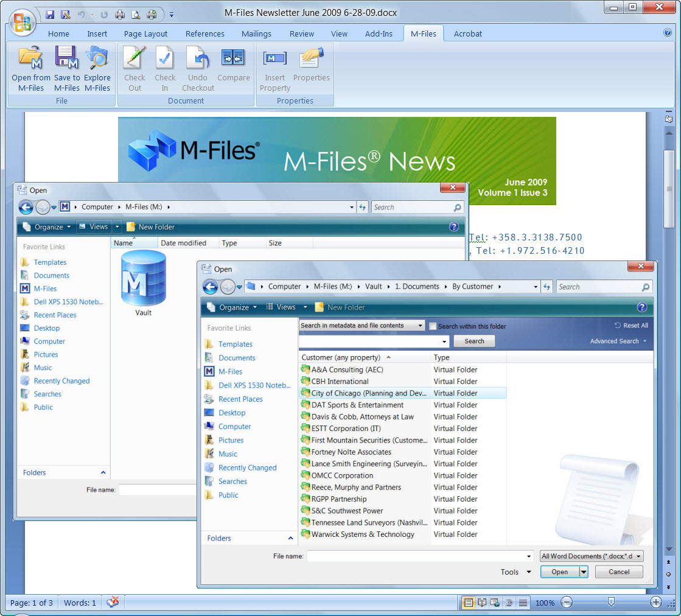Click Reset All in search pane
The width and height of the screenshot is (681, 616).
632,326
